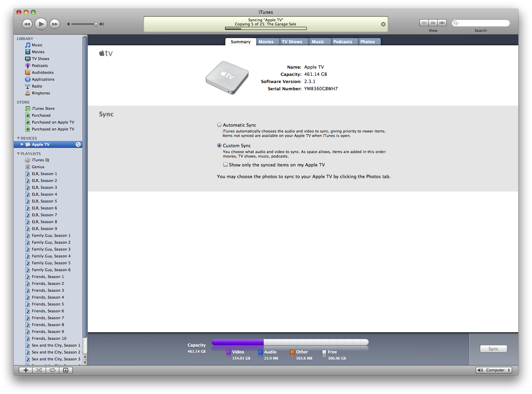Open the Purchased playlist
The width and height of the screenshot is (532, 394).
point(48,115)
